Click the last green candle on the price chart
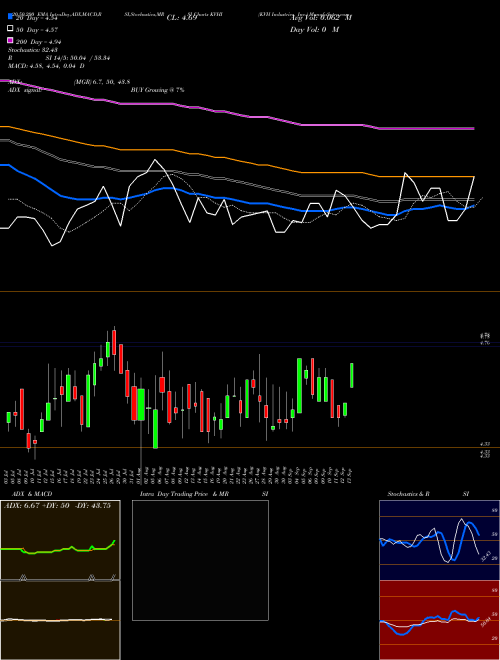The height and width of the screenshot is (660, 500). 352,375
